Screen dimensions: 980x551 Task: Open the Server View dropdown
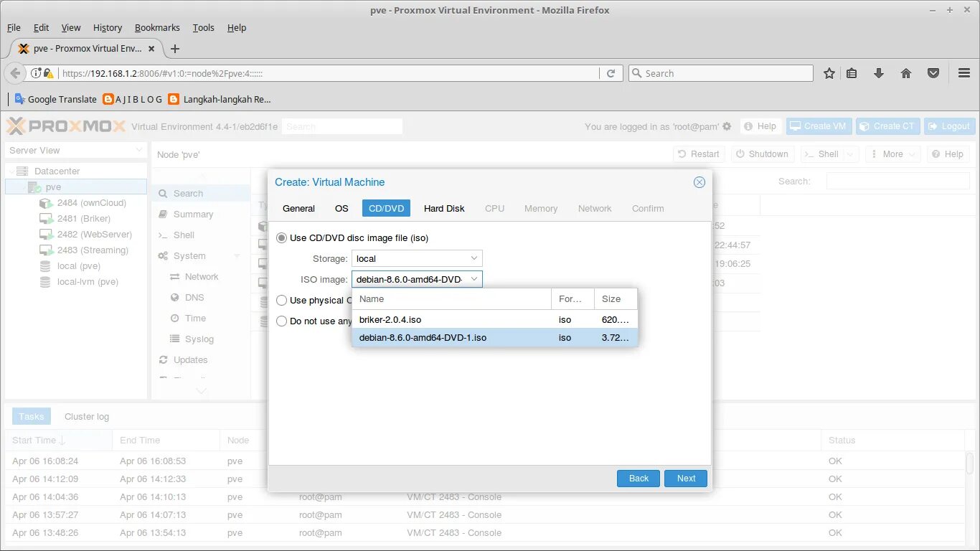[x=76, y=151]
